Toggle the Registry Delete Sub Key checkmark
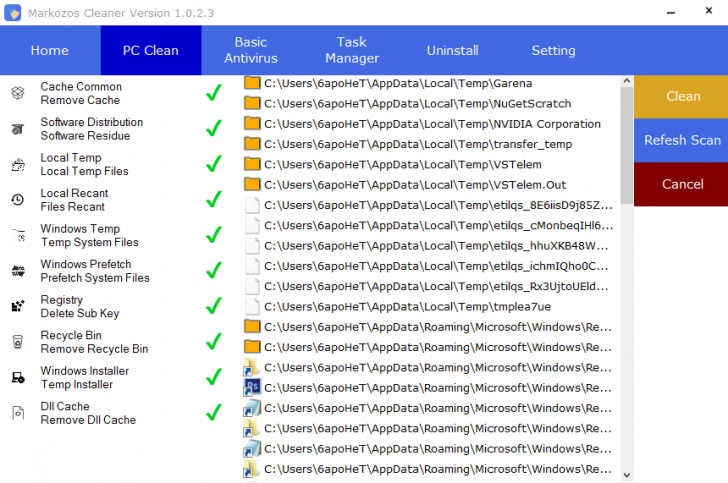728x483 pixels. tap(213, 307)
